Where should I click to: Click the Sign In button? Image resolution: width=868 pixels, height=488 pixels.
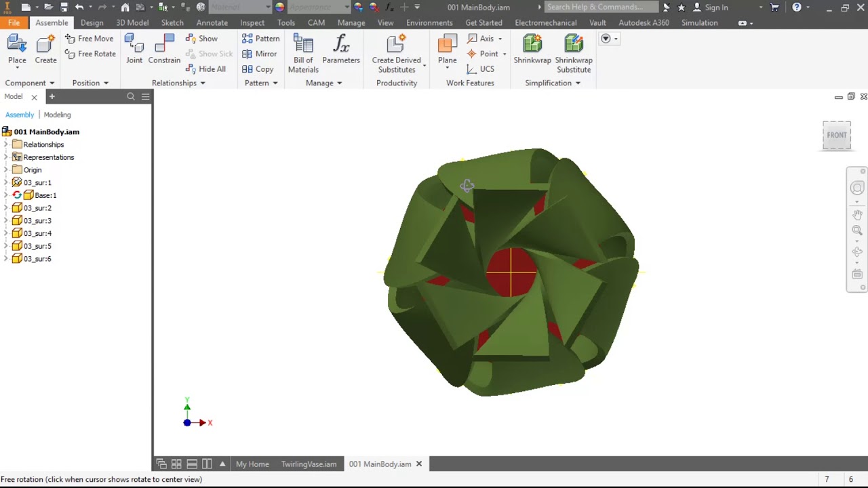click(710, 7)
